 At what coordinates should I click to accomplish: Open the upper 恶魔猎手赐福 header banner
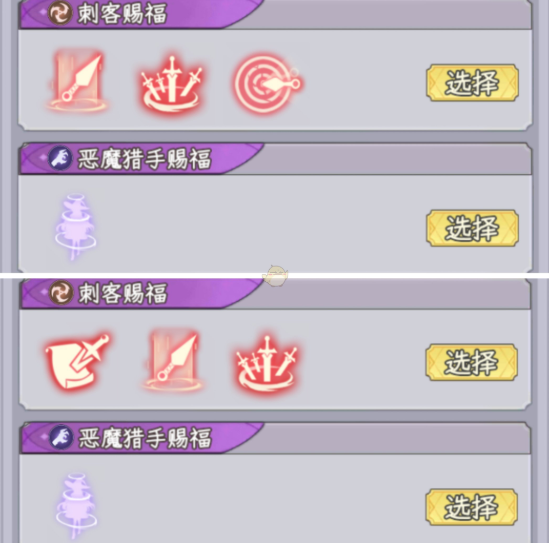(x=276, y=158)
